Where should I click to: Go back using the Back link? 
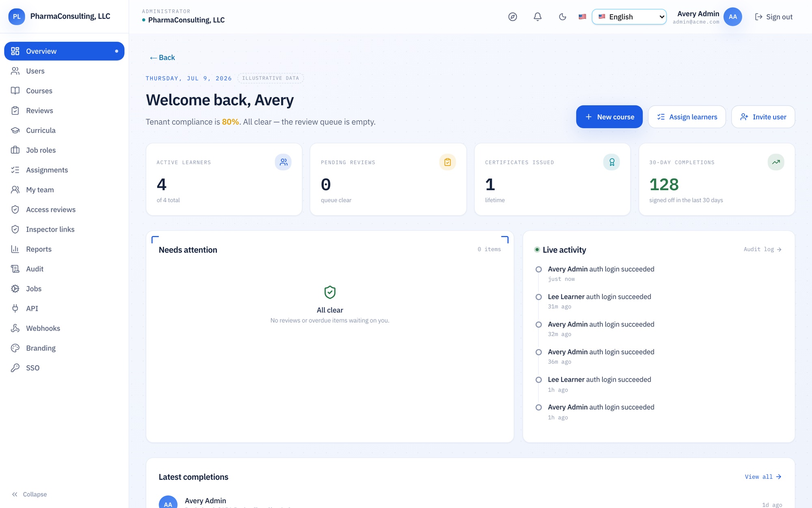tap(162, 57)
